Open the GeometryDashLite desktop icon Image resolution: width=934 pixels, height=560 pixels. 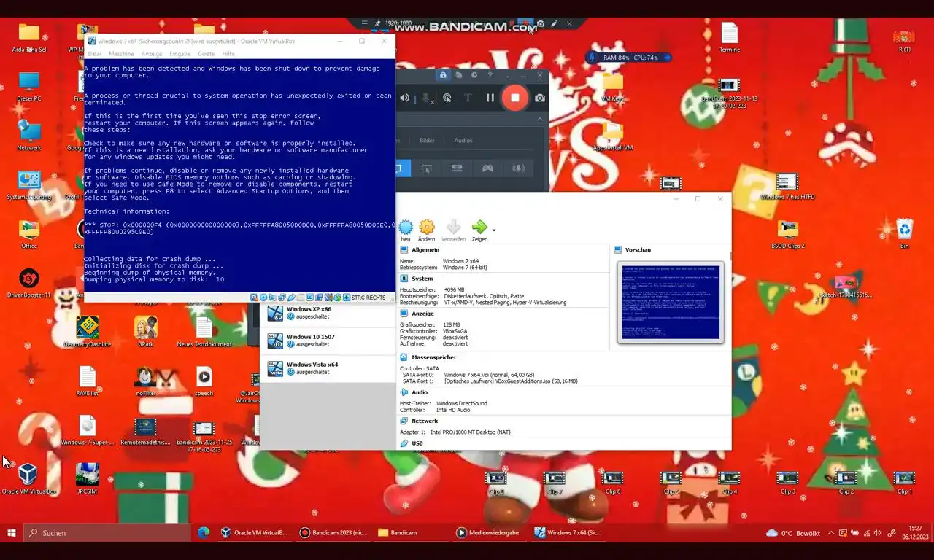(88, 332)
